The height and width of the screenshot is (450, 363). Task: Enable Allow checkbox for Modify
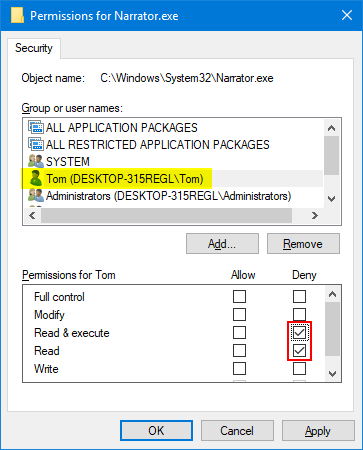click(239, 314)
